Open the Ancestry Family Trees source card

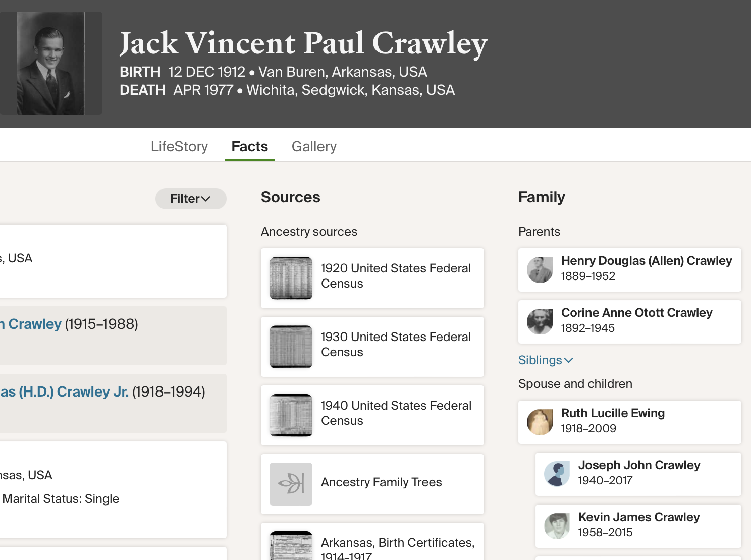pos(381,482)
